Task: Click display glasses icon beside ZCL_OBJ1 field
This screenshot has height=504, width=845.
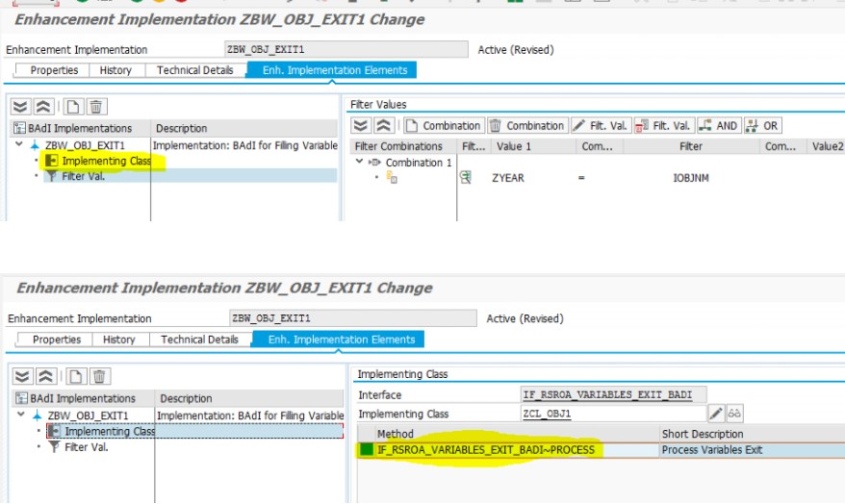Action: pos(734,414)
